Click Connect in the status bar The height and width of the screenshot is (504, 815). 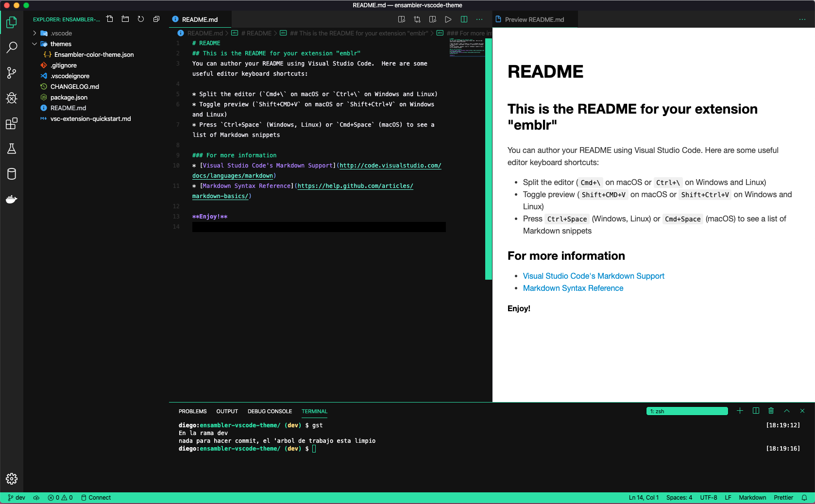point(96,498)
